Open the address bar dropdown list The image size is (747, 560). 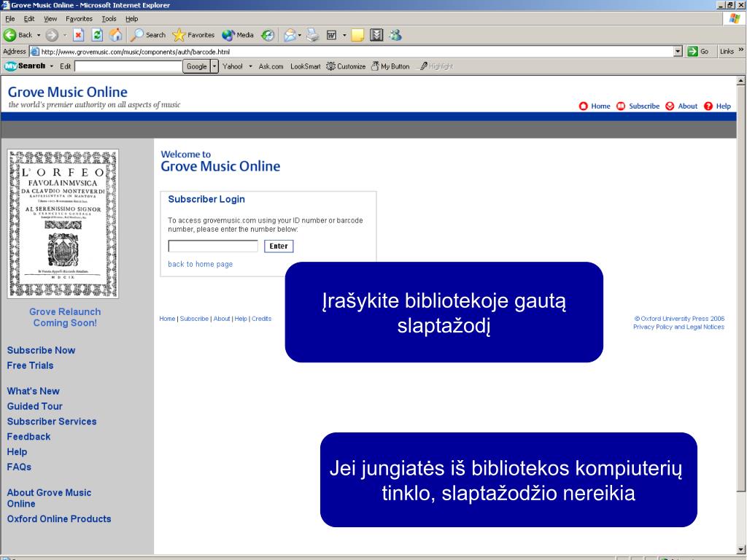click(678, 52)
